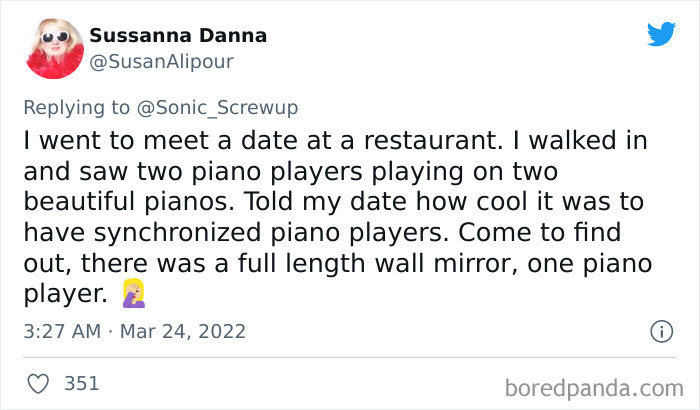Like the tweet with the heart icon
This screenshot has width=700, height=410.
38,383
